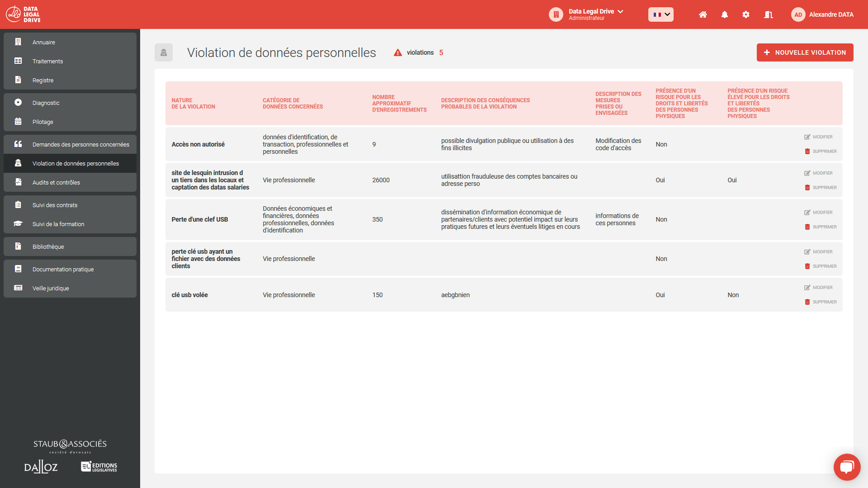This screenshot has width=868, height=488.
Task: Open Registre in the sidebar
Action: pos(70,80)
